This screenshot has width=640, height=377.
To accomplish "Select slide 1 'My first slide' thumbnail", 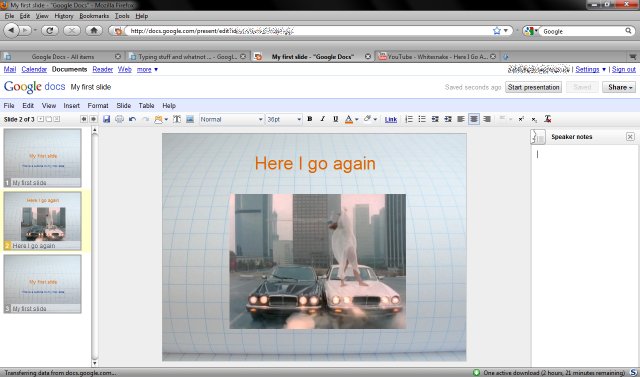I will coord(42,158).
